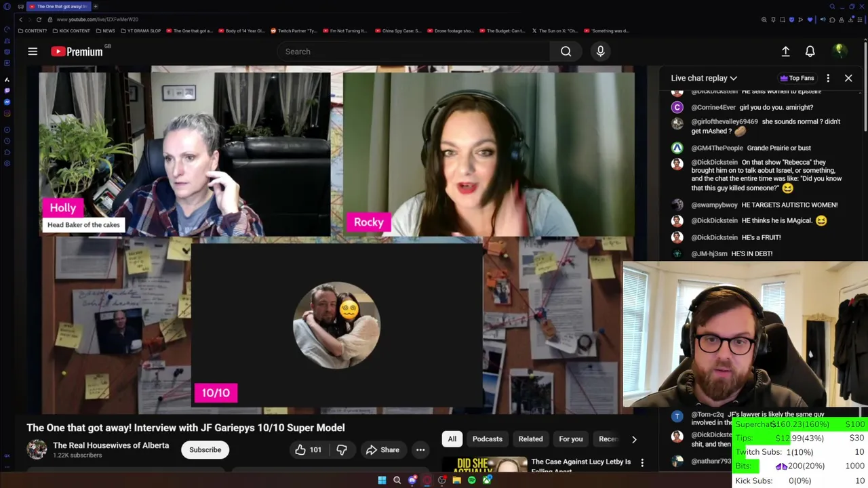
Task: Open browser downloads icon
Action: click(x=850, y=20)
